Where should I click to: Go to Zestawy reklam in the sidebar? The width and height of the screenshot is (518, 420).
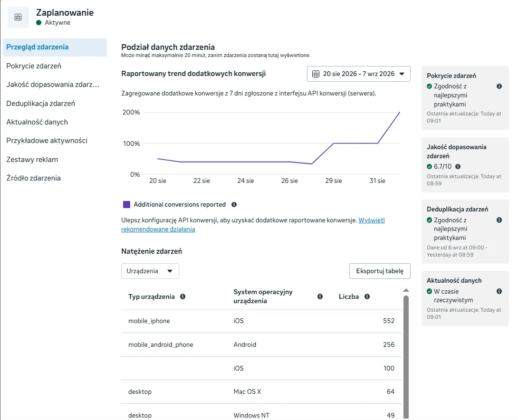[x=32, y=160]
